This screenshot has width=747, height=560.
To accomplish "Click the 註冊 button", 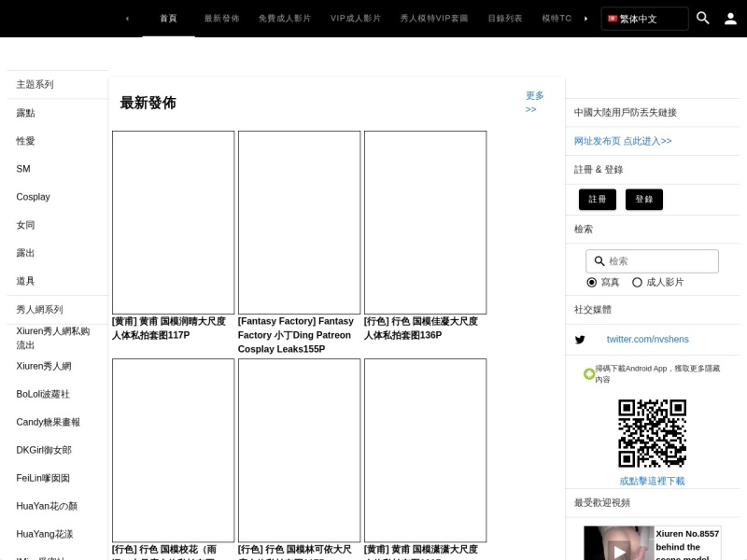I will pos(598,199).
